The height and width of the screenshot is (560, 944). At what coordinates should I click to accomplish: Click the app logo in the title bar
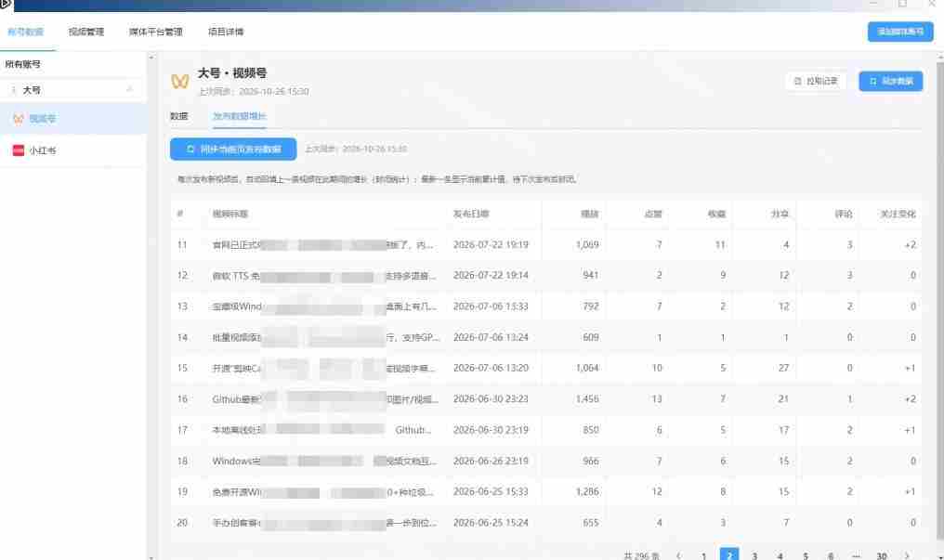click(x=6, y=5)
